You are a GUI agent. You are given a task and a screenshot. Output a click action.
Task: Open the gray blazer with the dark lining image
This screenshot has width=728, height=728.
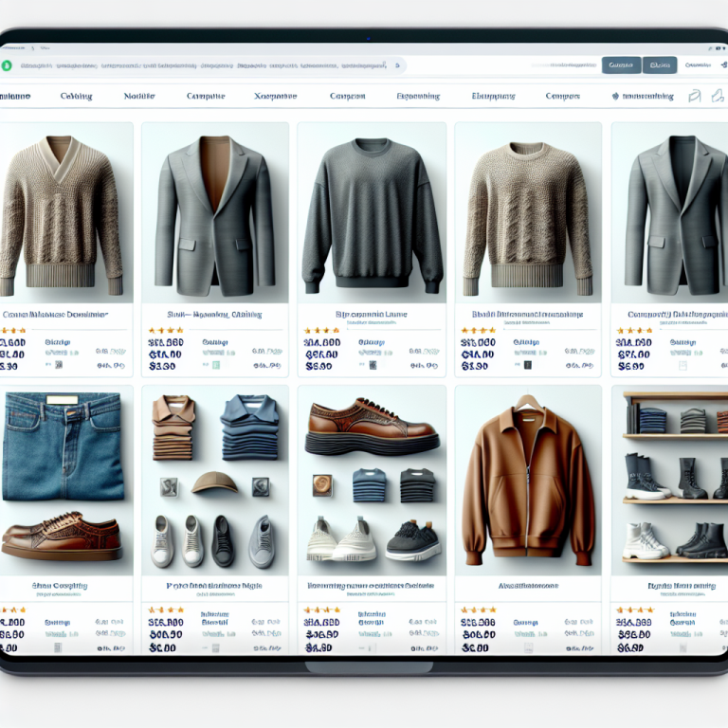[x=670, y=213]
